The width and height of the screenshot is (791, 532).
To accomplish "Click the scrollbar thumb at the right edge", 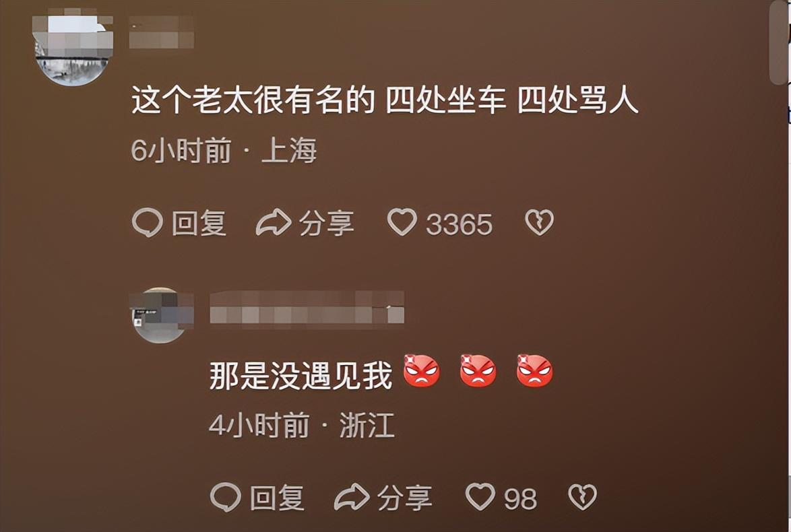I will pos(779,43).
